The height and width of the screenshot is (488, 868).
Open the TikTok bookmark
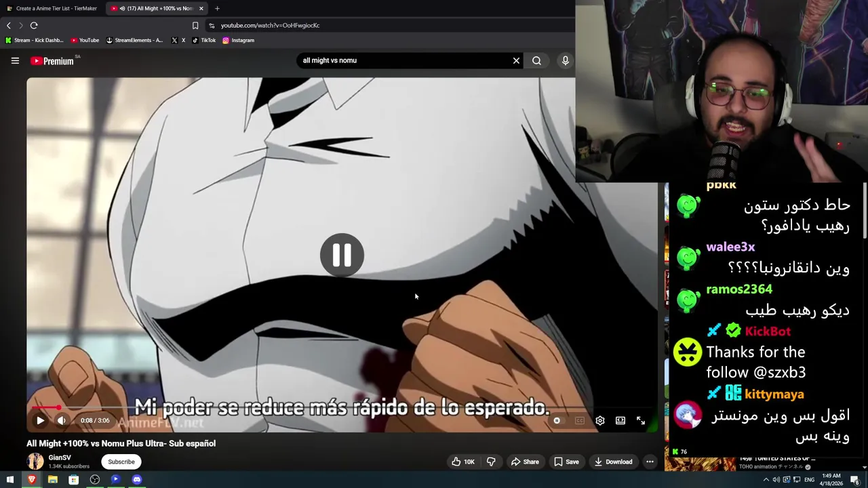click(x=203, y=40)
